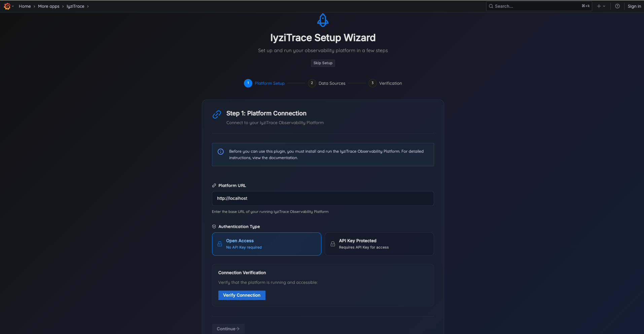
Task: Click the rocket icon above the wizard title
Action: click(x=323, y=20)
